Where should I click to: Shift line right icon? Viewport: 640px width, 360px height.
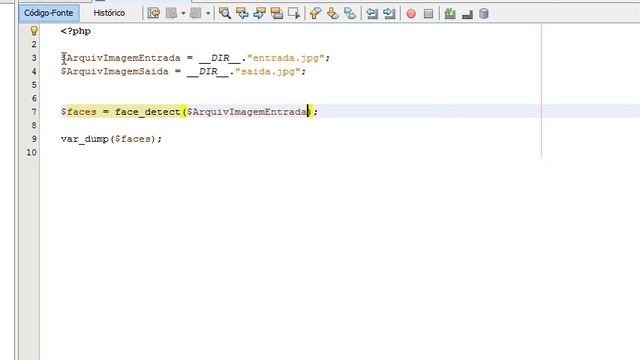(x=389, y=13)
